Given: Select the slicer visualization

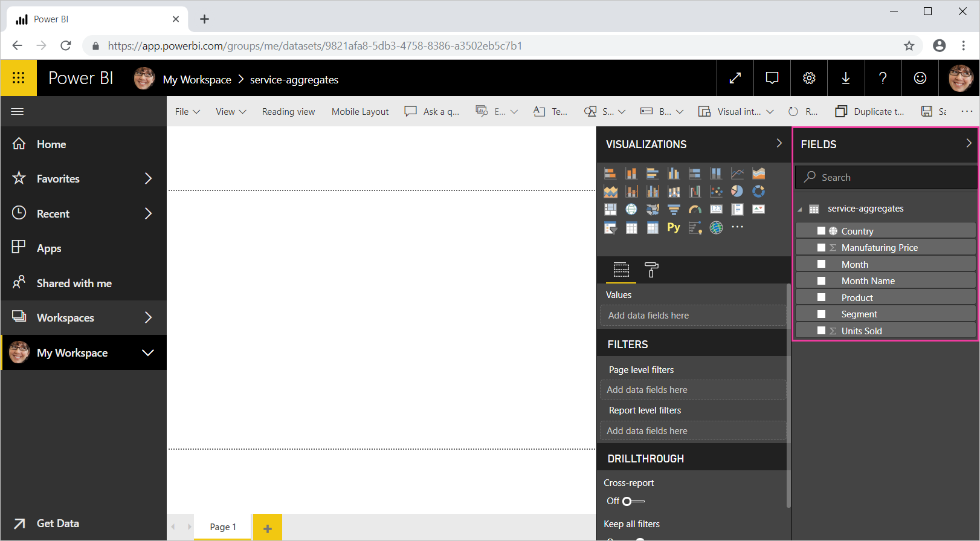Looking at the screenshot, I should (x=610, y=228).
